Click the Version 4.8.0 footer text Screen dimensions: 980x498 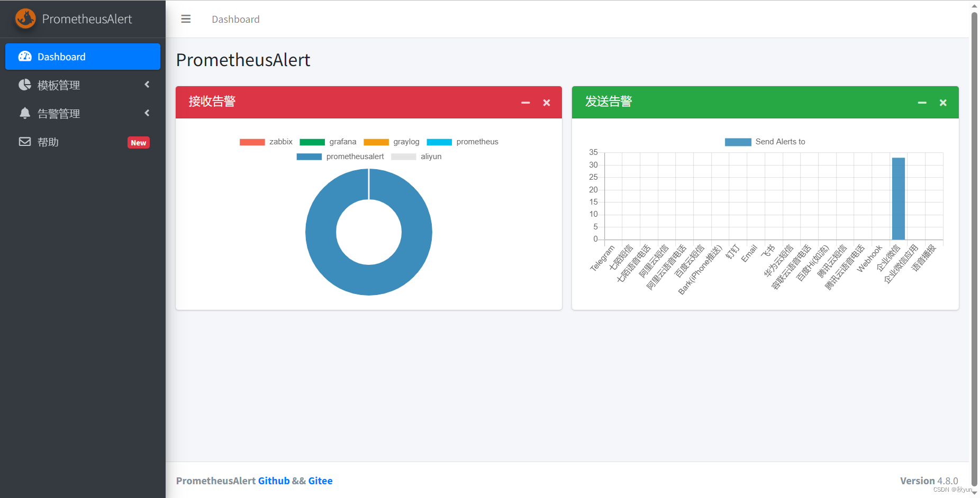[x=929, y=481]
